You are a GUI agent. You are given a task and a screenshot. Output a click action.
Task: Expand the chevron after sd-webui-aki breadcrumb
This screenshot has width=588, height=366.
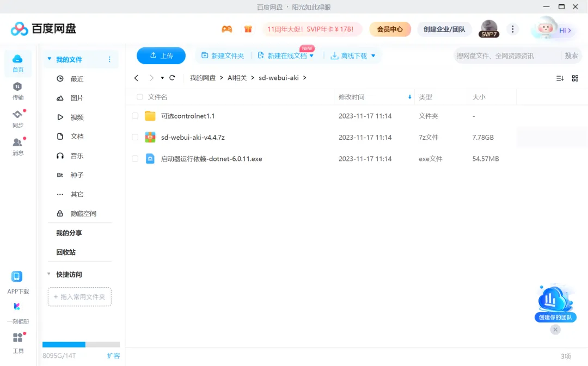(304, 78)
